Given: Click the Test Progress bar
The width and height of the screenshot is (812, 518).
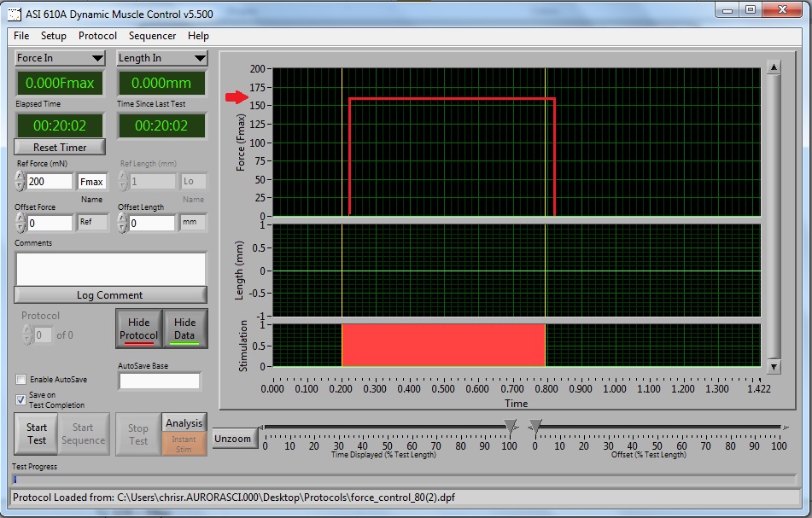Looking at the screenshot, I should 404,480.
